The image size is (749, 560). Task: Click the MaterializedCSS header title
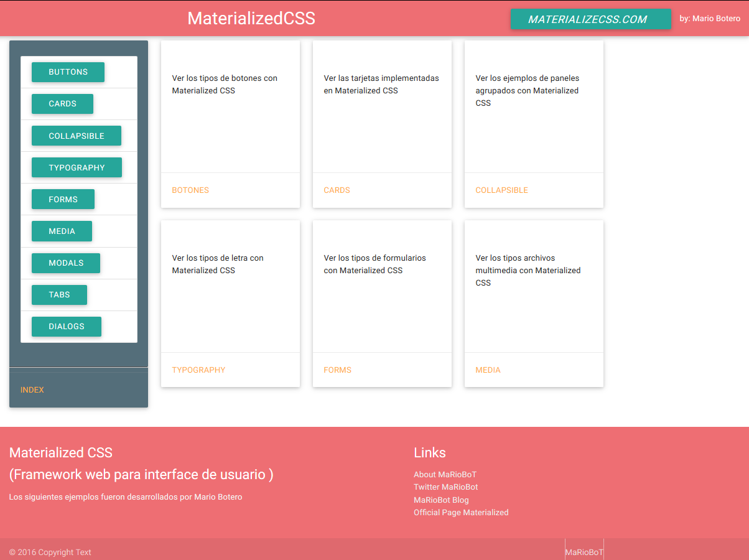[x=251, y=18]
